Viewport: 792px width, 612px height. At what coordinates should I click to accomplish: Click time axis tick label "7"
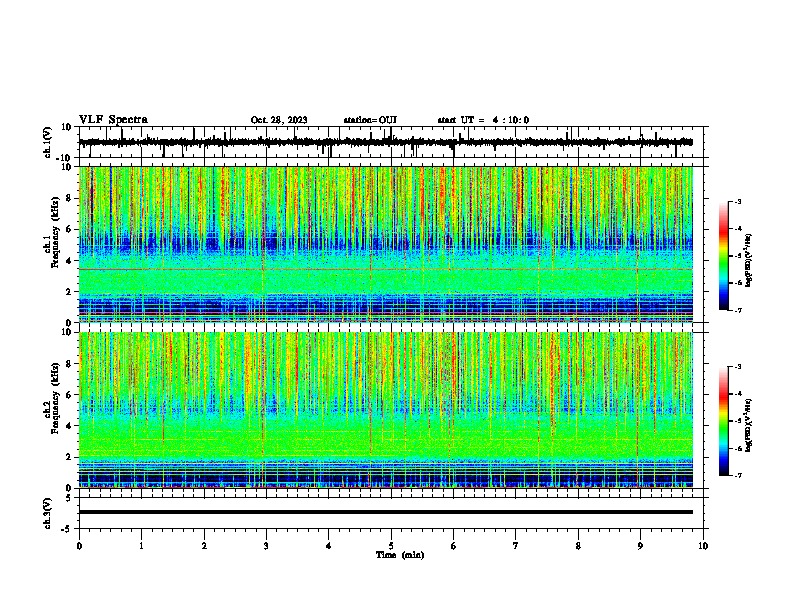click(x=516, y=546)
